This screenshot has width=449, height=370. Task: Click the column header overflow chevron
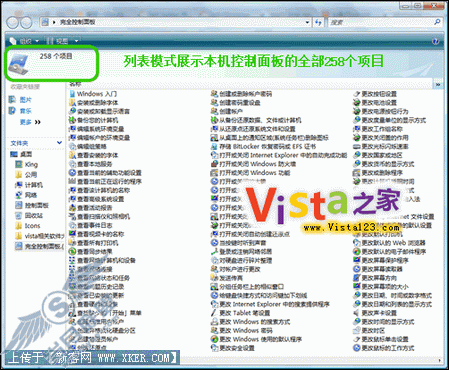[x=438, y=85]
